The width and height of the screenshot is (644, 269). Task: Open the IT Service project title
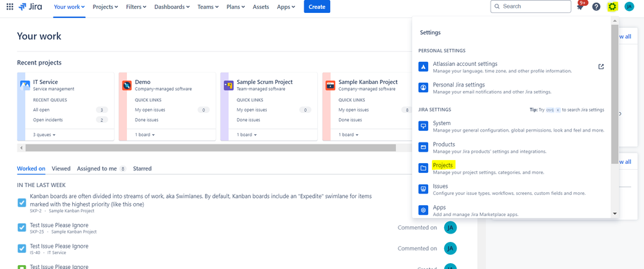click(45, 82)
